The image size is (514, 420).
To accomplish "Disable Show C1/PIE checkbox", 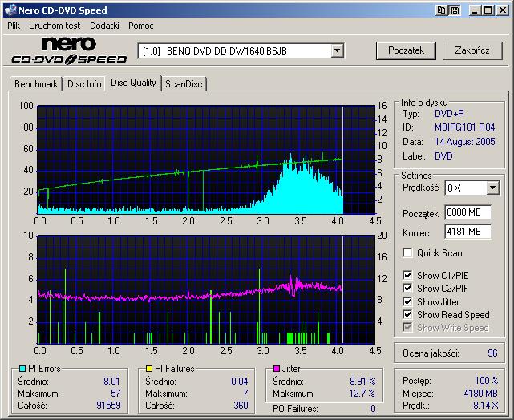I will click(407, 275).
